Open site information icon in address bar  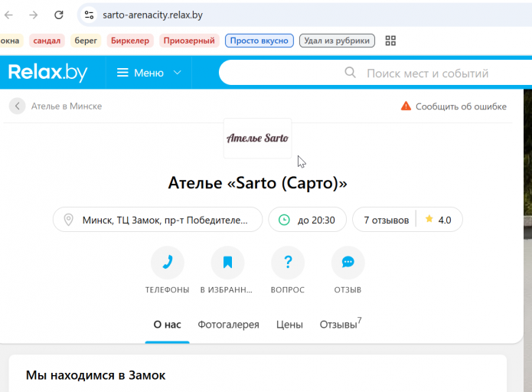(90, 15)
